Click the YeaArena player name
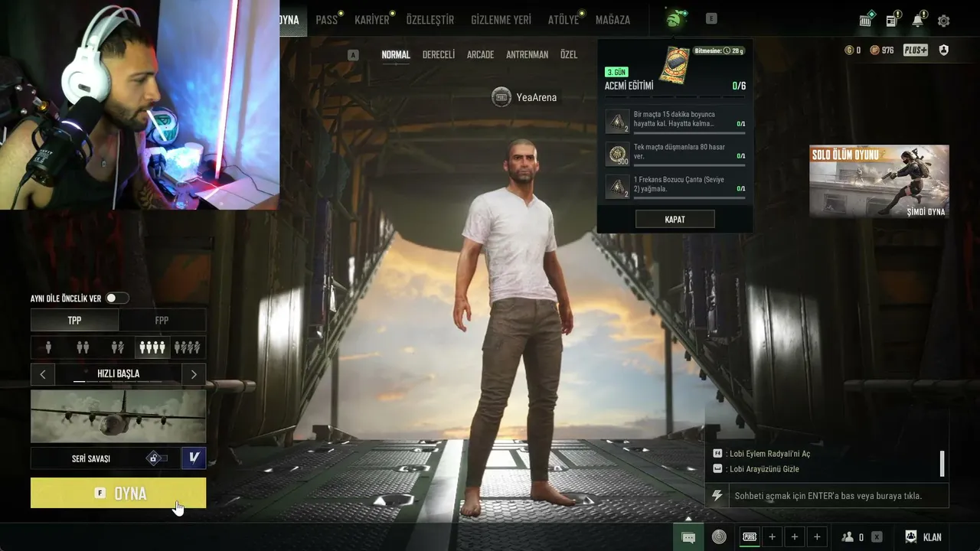Screen dimensions: 980x551 [x=537, y=97]
